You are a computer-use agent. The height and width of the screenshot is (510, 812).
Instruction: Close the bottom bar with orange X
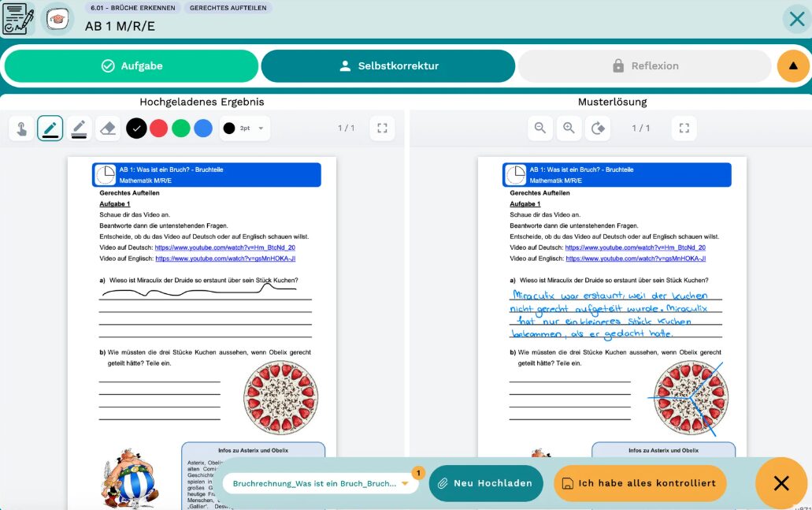click(781, 483)
